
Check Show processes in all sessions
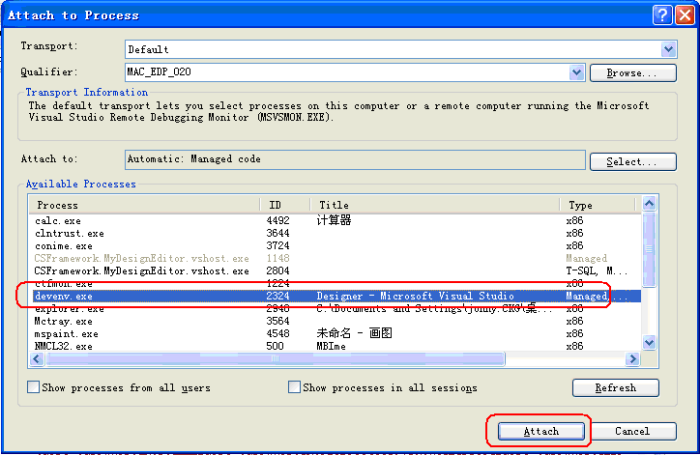[x=295, y=387]
